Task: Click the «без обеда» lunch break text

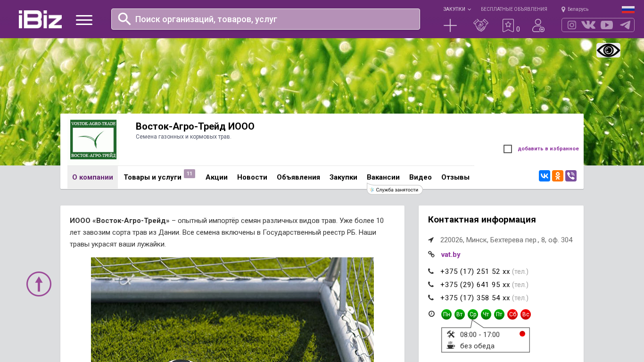Action: [477, 346]
